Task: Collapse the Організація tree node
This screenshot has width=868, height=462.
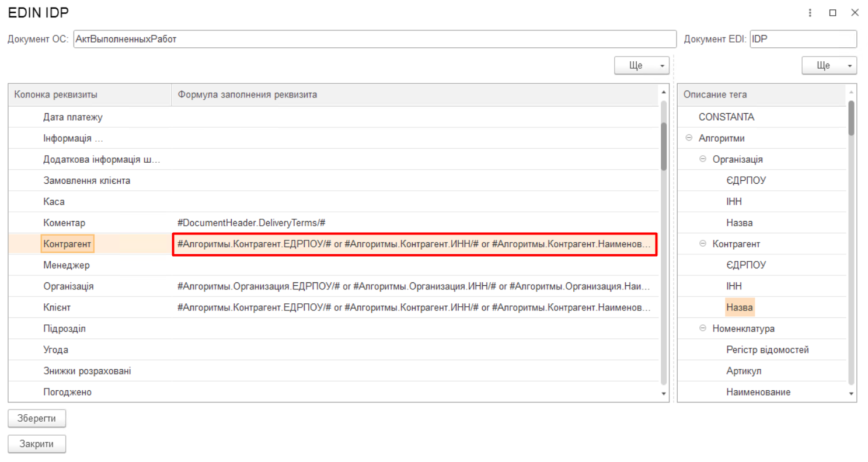Action: point(703,159)
